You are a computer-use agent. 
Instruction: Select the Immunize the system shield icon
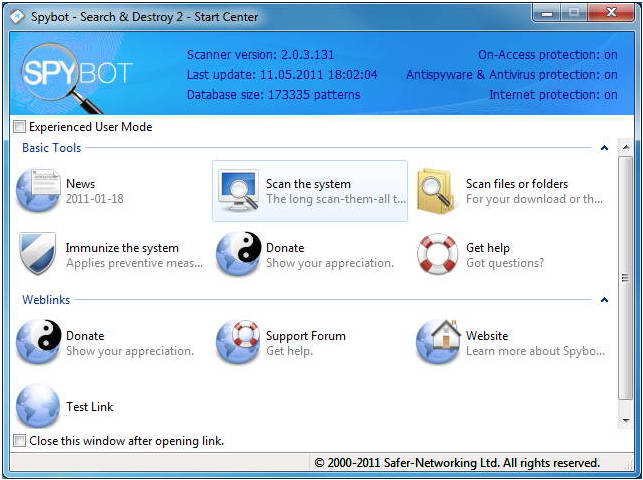pyautogui.click(x=38, y=253)
